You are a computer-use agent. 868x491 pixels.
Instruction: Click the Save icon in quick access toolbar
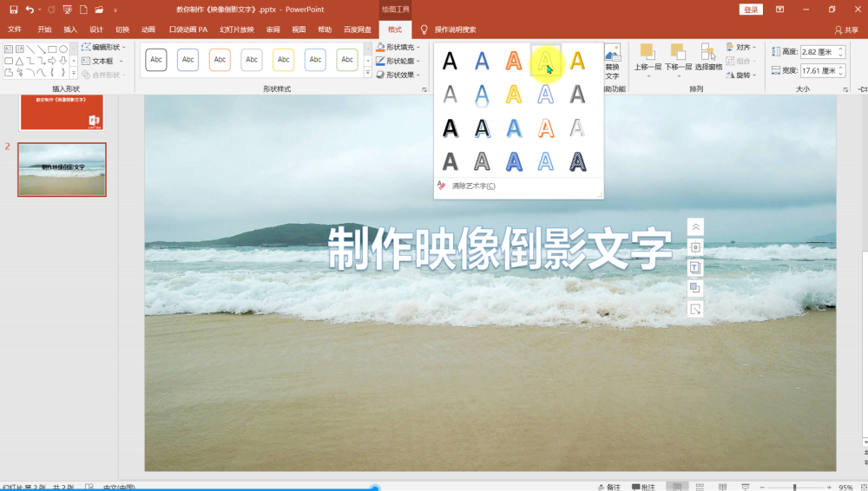(x=13, y=10)
